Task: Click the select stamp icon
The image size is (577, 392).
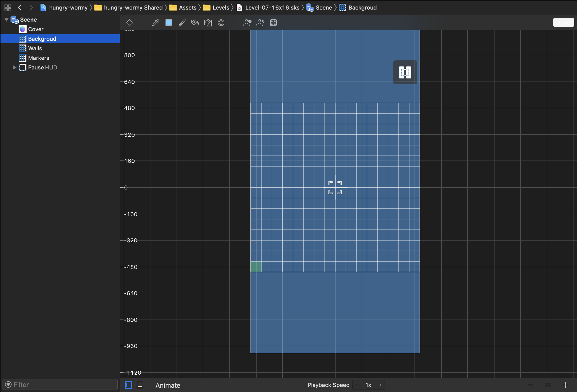Action: pyautogui.click(x=260, y=23)
